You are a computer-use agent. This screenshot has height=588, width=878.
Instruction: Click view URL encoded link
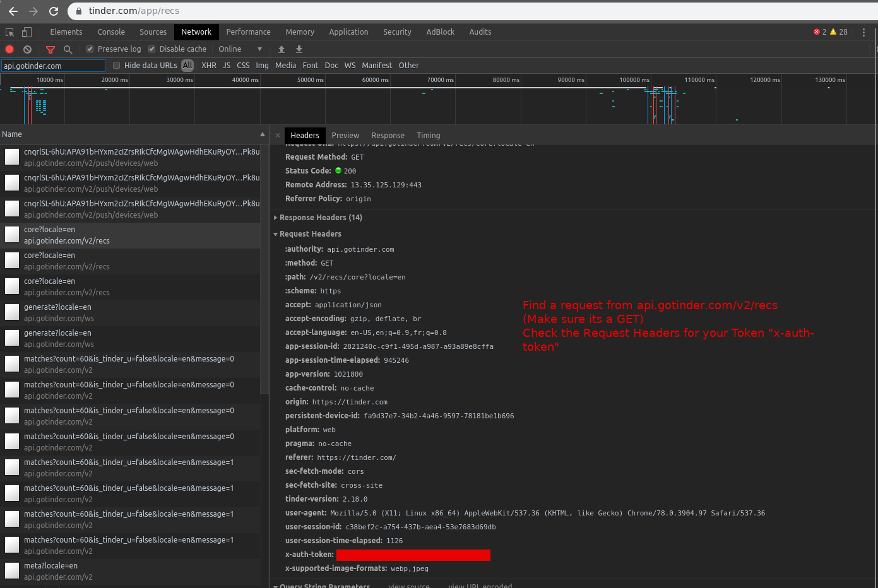480,586
